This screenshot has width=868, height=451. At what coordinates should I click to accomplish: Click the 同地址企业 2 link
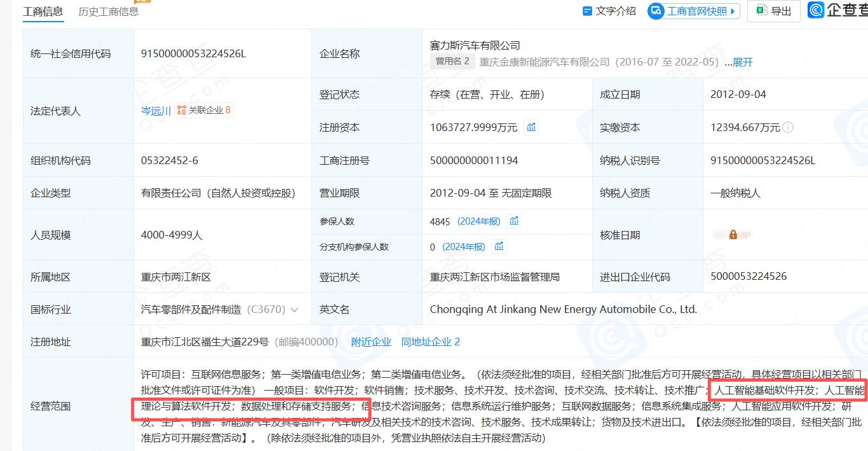point(431,342)
